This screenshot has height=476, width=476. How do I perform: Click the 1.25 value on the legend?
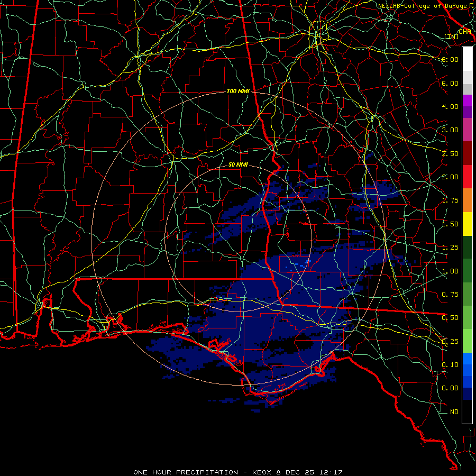click(x=450, y=248)
